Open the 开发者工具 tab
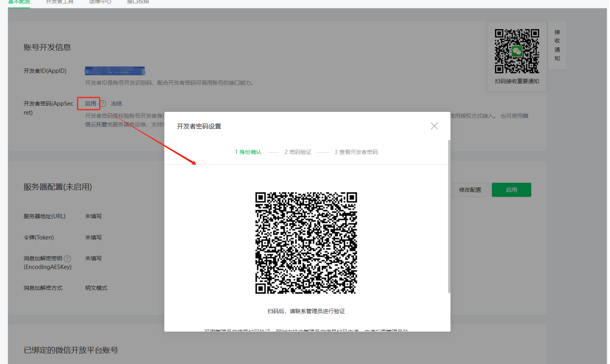Viewport: 610px width, 364px height. point(59,2)
